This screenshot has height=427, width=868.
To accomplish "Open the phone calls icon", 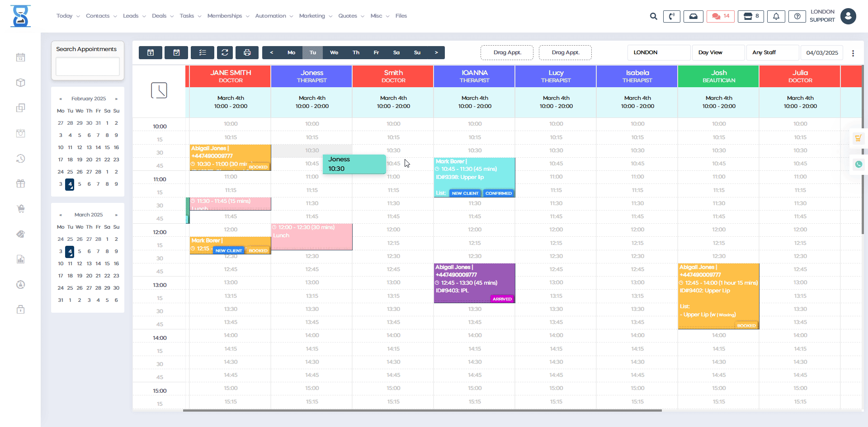I will (672, 16).
